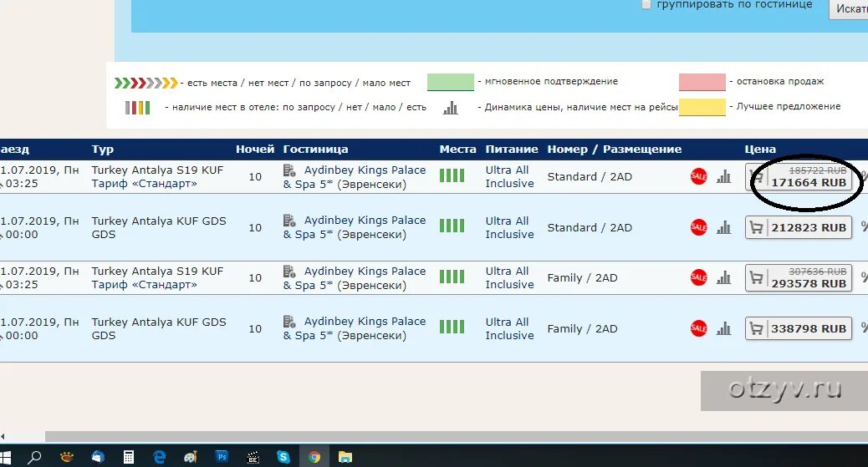Open Photoshop from the taskbar
This screenshot has width=868, height=467.
222,457
